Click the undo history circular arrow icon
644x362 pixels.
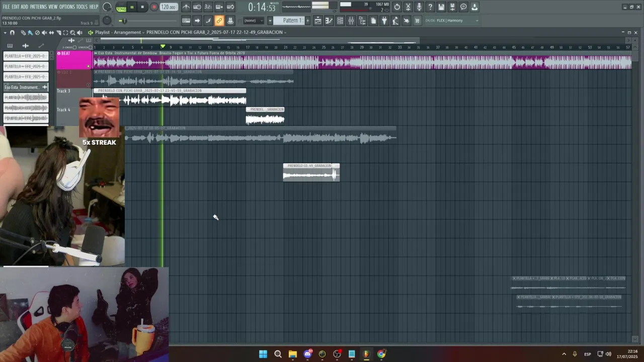pos(397,7)
